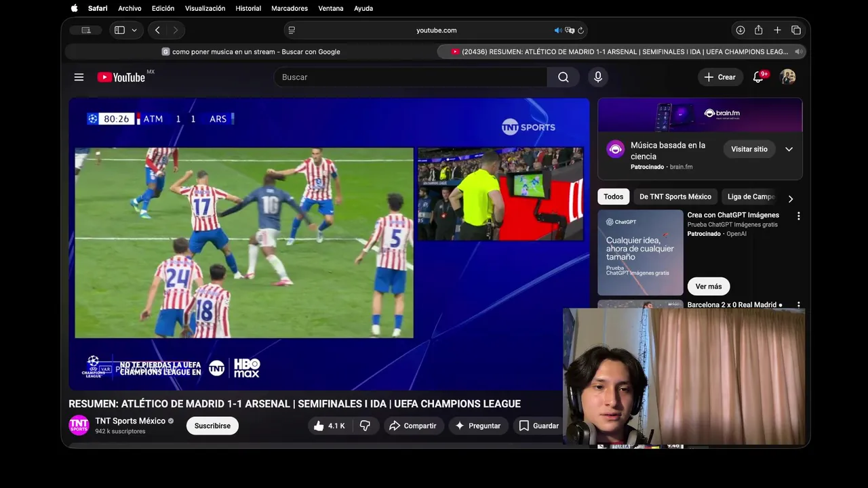This screenshot has width=868, height=488.
Task: Start voice search with the microphone
Action: tap(597, 77)
